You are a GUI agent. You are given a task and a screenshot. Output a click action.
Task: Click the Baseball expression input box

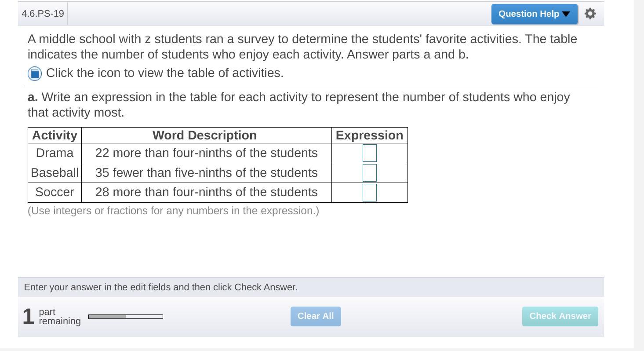point(369,173)
